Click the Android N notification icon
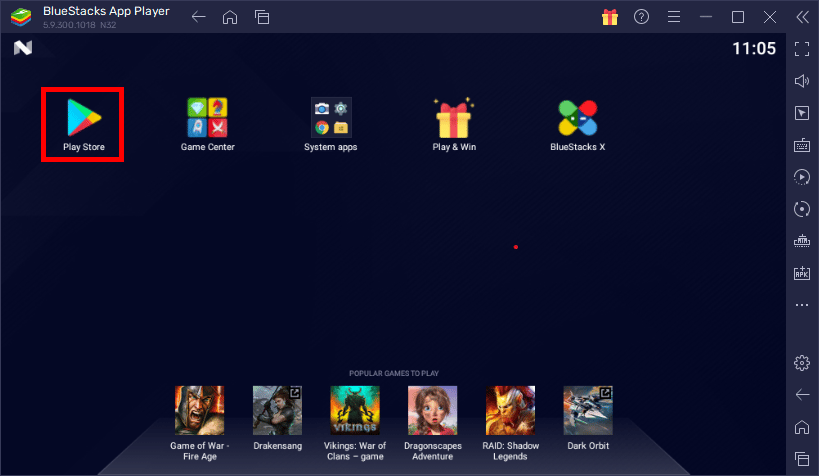Screen dimensions: 819x476 23,48
